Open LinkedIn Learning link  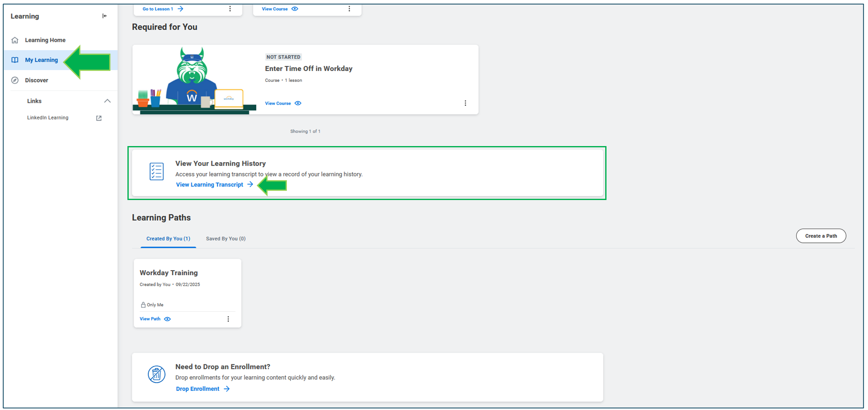coord(48,118)
